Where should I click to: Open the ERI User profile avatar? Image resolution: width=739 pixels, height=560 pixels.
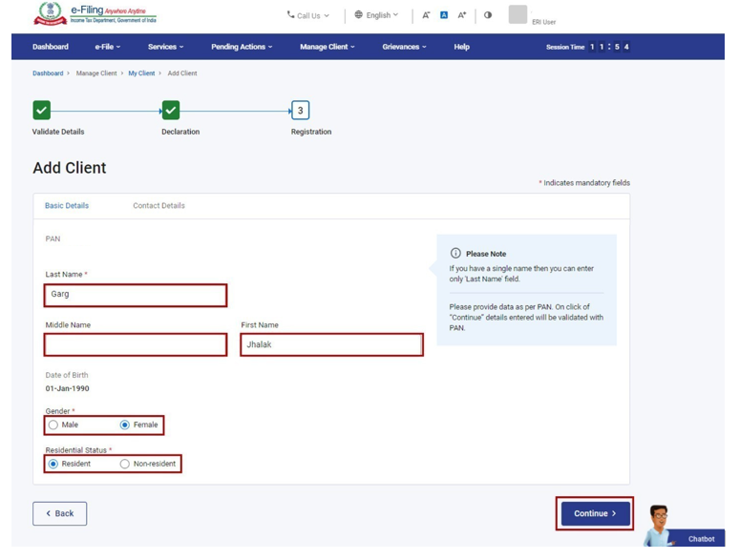point(517,14)
